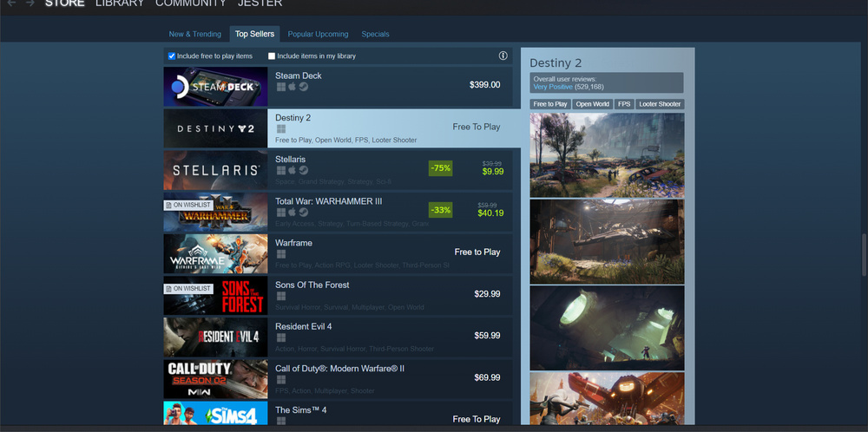The height and width of the screenshot is (432, 868).
Task: Click Call of Duty: Modern Warfare II title
Action: click(340, 369)
